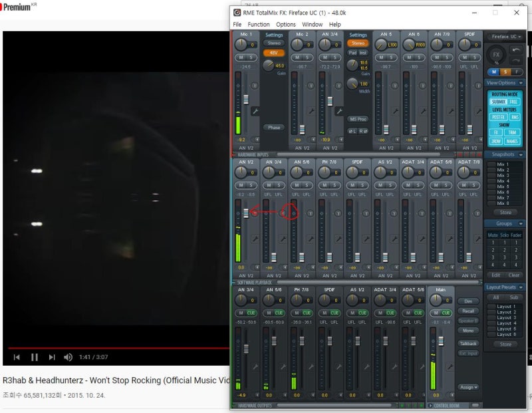Click the undo arrow in right panel
Screen dimensions: 532x413
click(x=516, y=50)
